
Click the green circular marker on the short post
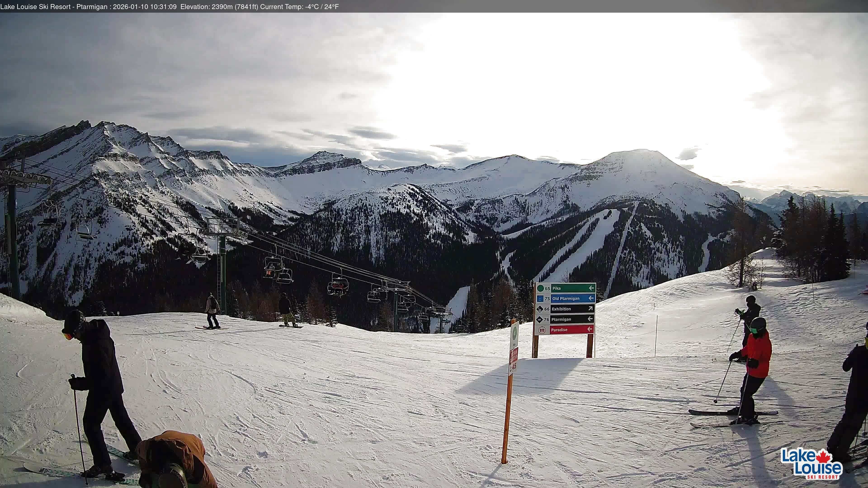pyautogui.click(x=514, y=333)
